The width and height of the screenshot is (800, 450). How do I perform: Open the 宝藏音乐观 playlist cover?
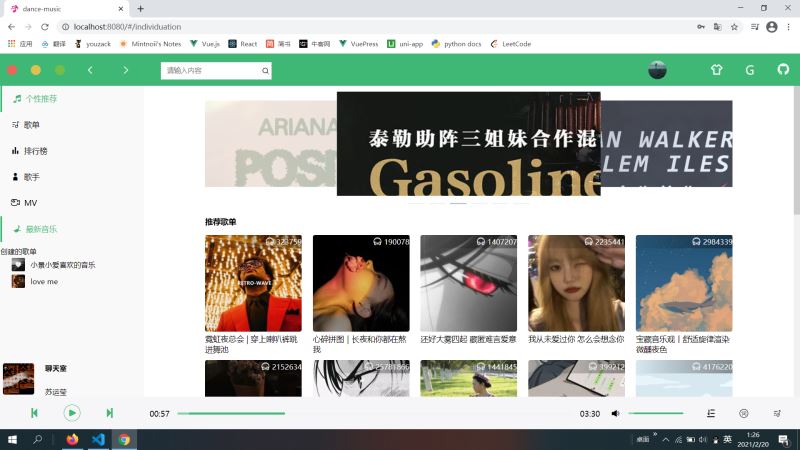[x=684, y=283]
